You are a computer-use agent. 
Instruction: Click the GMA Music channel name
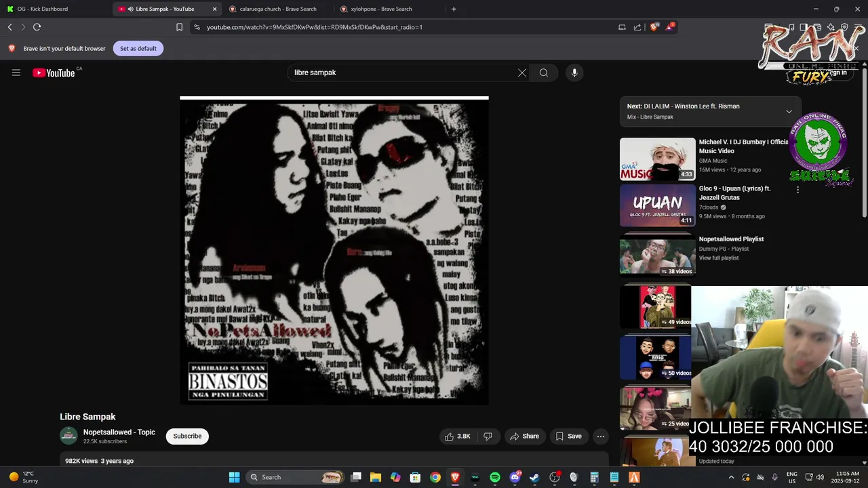coord(713,161)
